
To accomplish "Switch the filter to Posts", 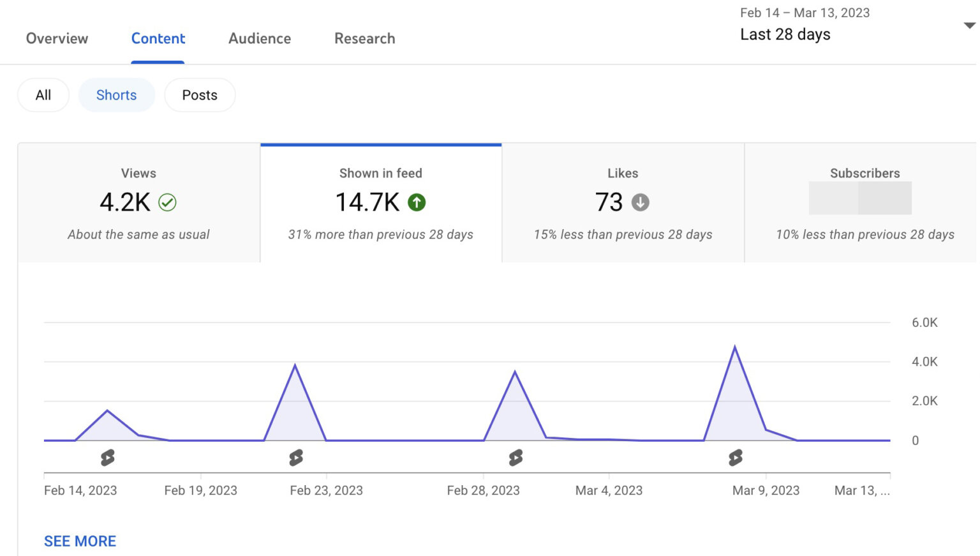I will [200, 94].
